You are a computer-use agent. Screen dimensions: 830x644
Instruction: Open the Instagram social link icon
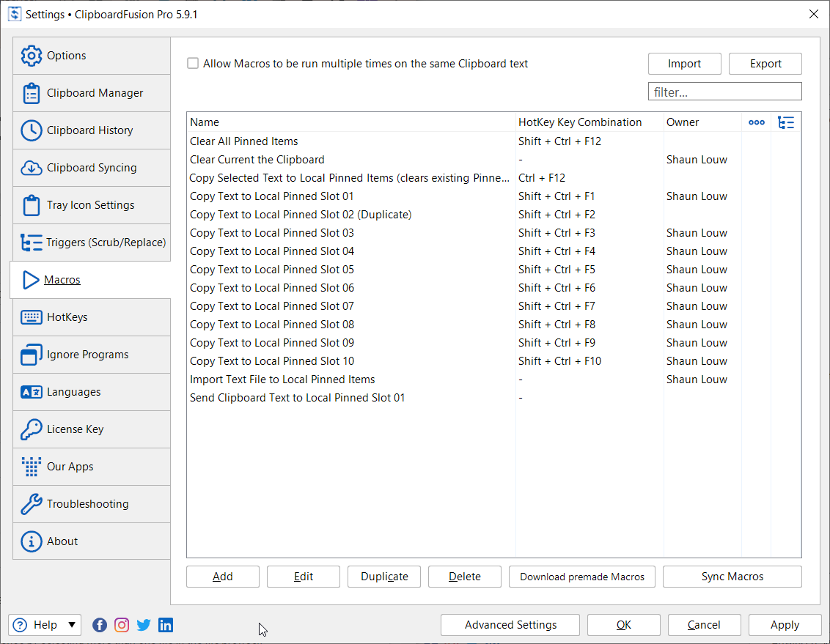pyautogui.click(x=122, y=625)
